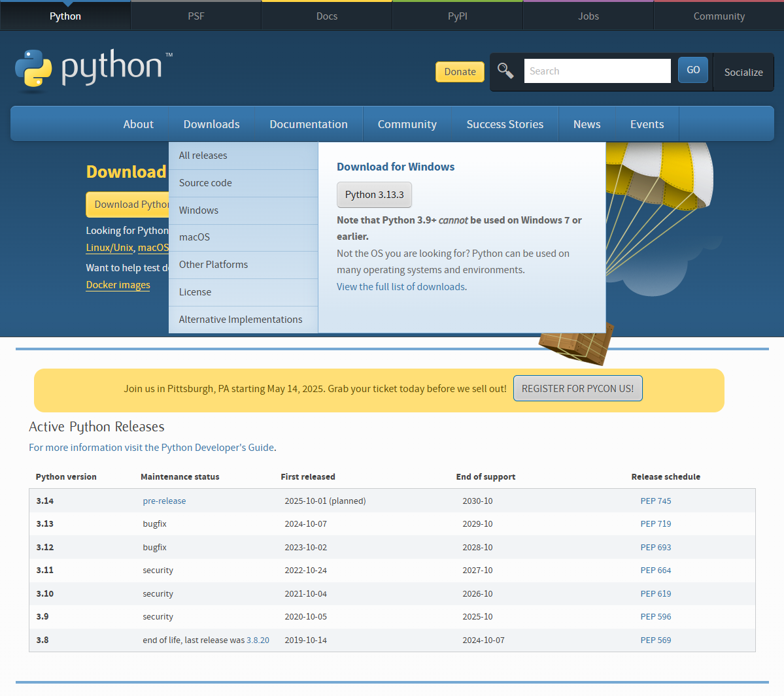The width and height of the screenshot is (784, 696).
Task: Click the Python logo image
Action: (x=94, y=71)
